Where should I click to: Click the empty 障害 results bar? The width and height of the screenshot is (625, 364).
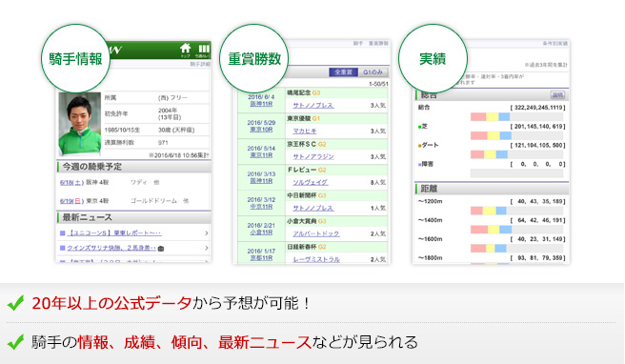point(516,173)
